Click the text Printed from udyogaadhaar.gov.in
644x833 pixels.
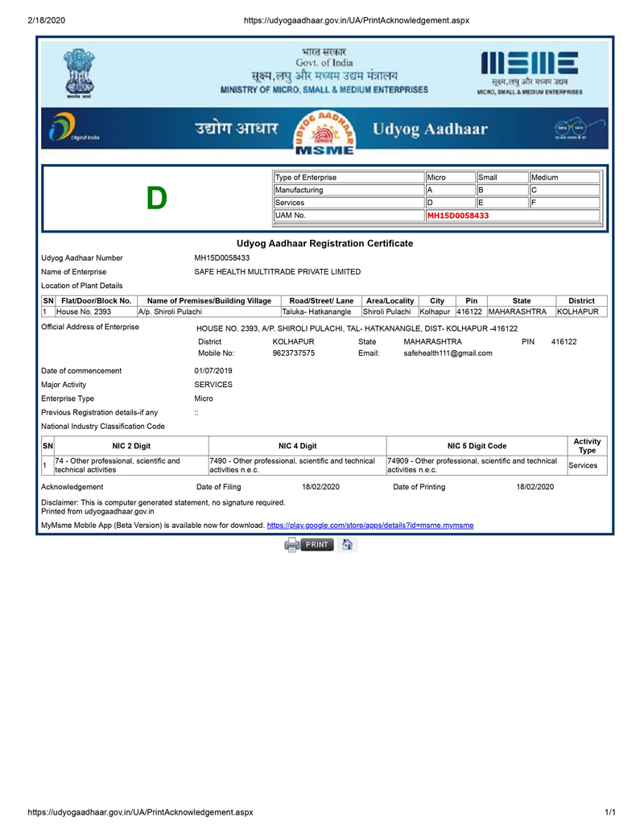click(x=97, y=512)
